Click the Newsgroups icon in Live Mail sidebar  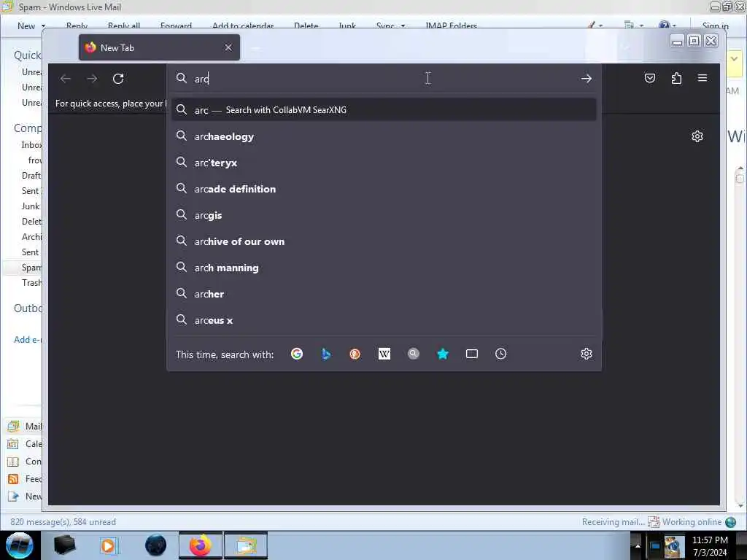click(13, 497)
